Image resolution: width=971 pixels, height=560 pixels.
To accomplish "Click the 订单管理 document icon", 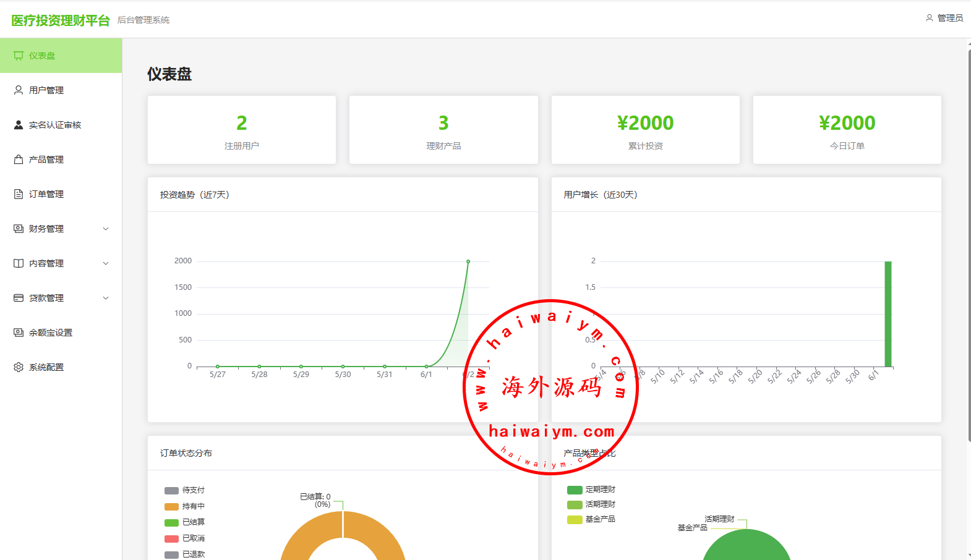I will tap(19, 194).
